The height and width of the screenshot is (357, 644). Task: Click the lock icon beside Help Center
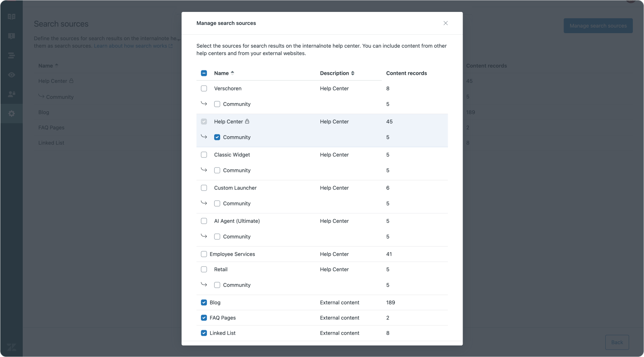pos(247,121)
